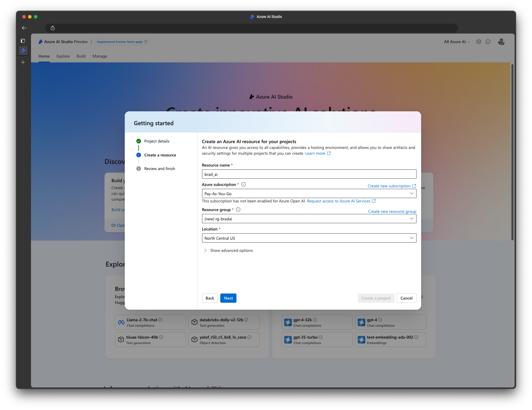Add a new tab with the plus icon
The height and width of the screenshot is (410, 532).
23,62
